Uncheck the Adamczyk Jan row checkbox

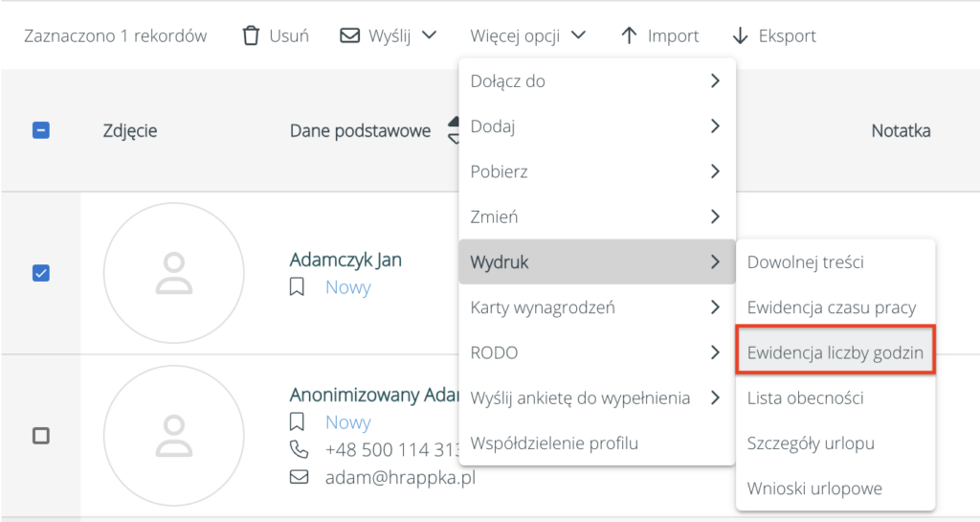[x=41, y=273]
